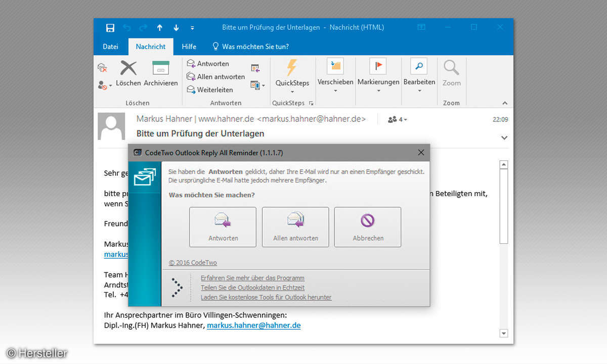Open the Markierungen flag dropdown

point(378,76)
